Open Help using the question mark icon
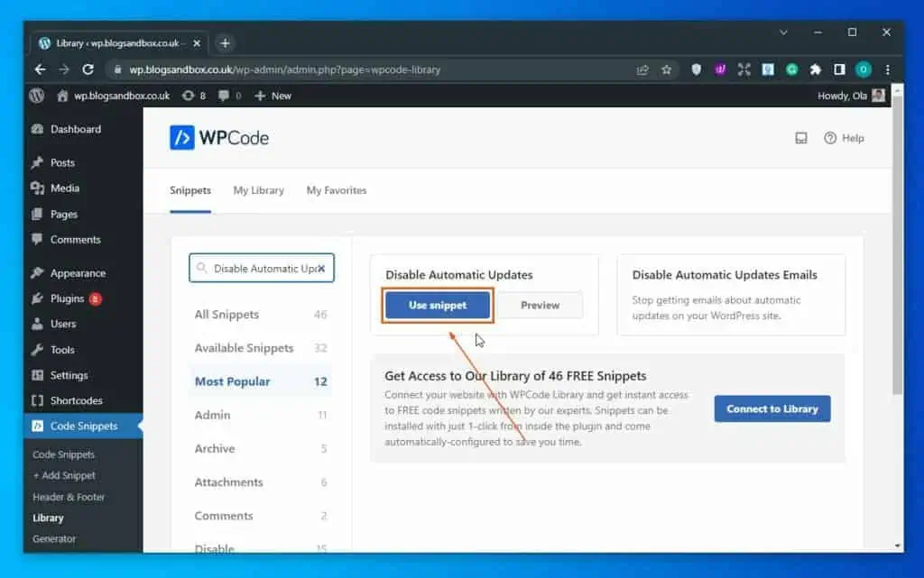The height and width of the screenshot is (578, 924). click(x=828, y=138)
